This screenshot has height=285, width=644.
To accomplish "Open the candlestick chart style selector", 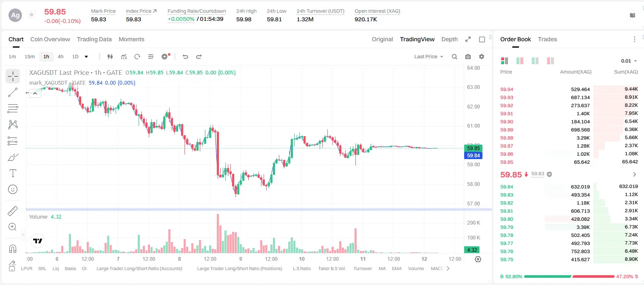I will (110, 57).
